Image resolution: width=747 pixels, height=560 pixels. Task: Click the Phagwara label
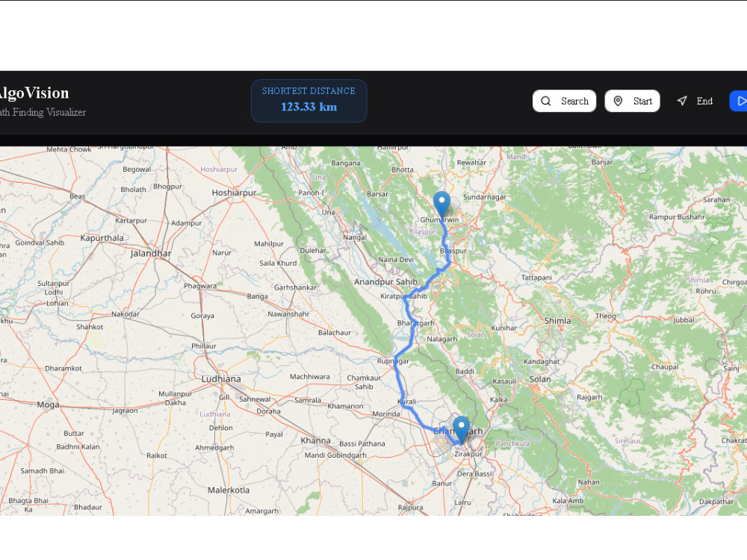[x=200, y=286]
